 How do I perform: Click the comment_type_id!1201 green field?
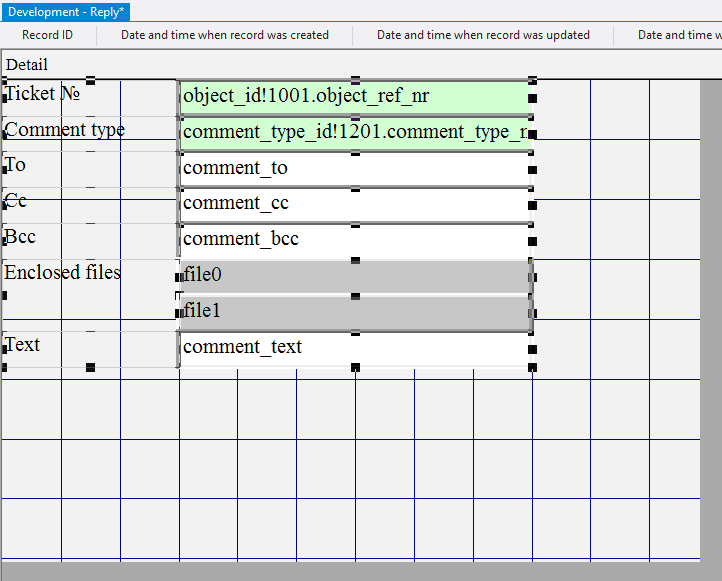coord(354,132)
